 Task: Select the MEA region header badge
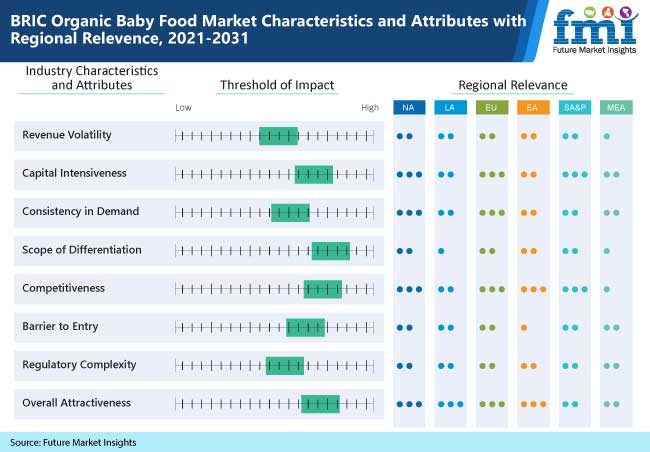point(616,107)
